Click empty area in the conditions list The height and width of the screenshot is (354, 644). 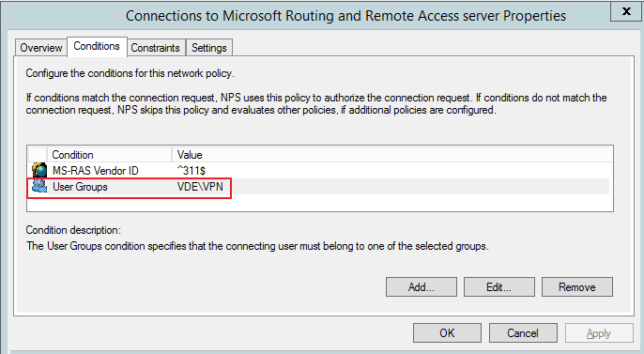click(x=319, y=203)
